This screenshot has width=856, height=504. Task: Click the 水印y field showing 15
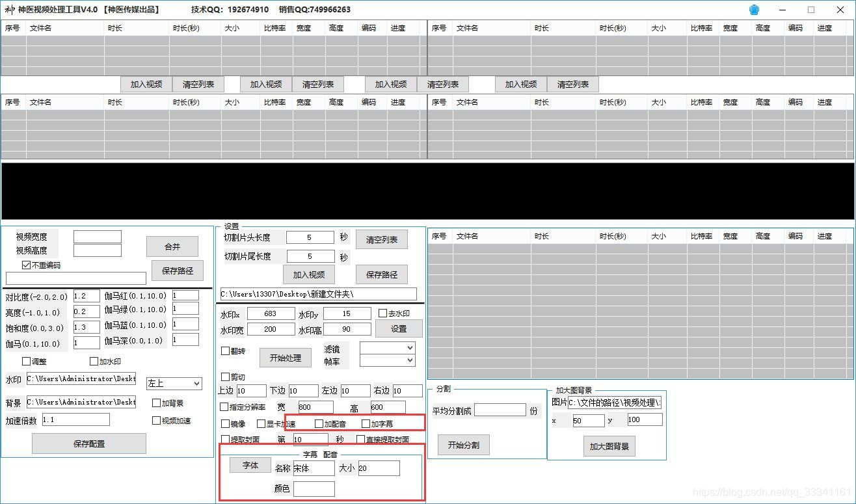pyautogui.click(x=347, y=313)
